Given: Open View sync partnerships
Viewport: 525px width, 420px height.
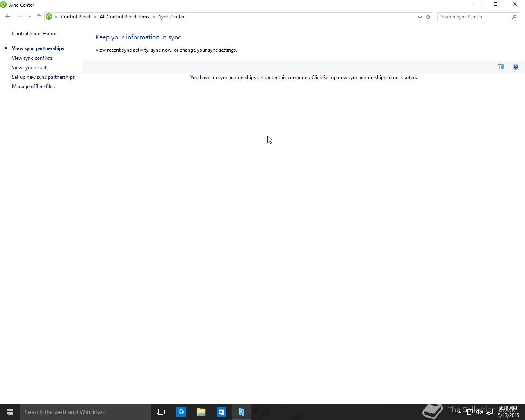Looking at the screenshot, I should click(38, 48).
